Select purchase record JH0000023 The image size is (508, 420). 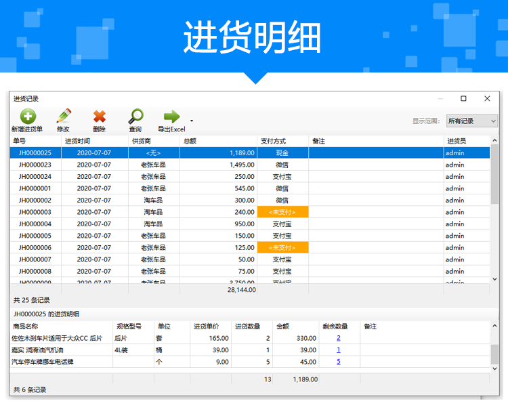(x=35, y=165)
